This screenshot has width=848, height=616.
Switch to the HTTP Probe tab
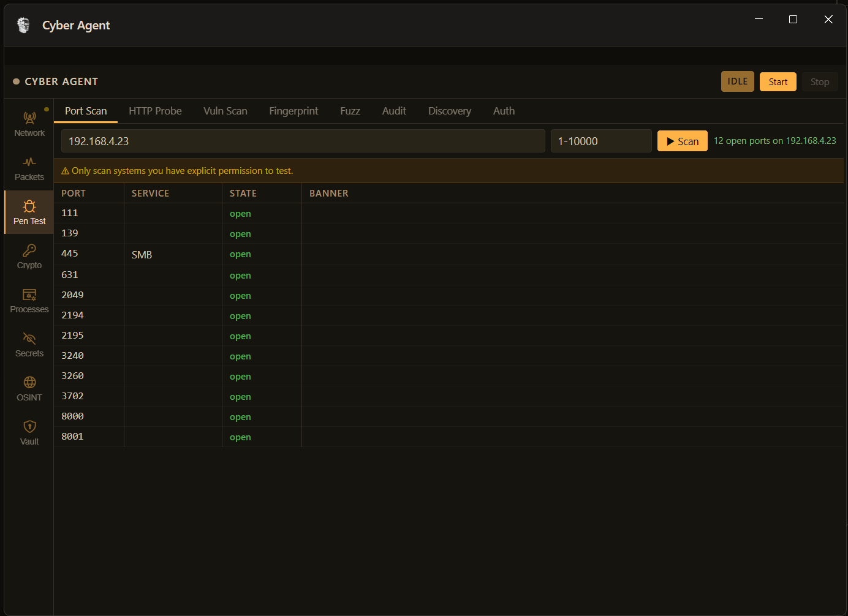[155, 111]
